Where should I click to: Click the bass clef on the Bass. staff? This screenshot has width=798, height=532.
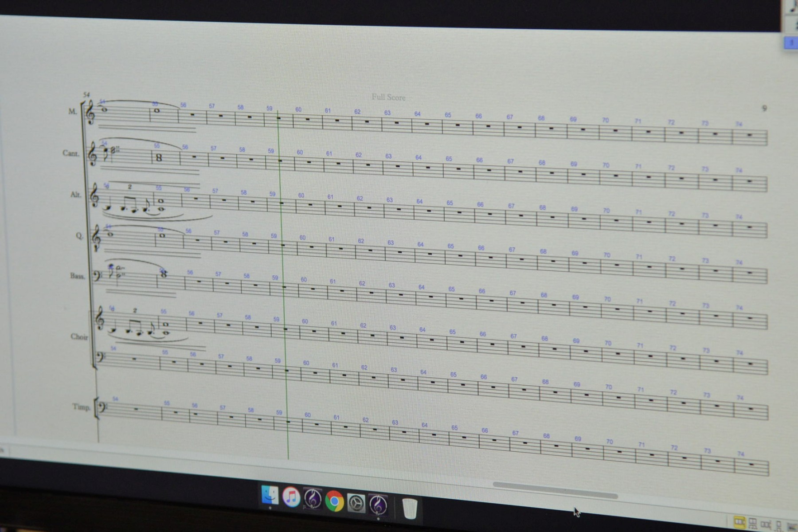click(x=98, y=276)
